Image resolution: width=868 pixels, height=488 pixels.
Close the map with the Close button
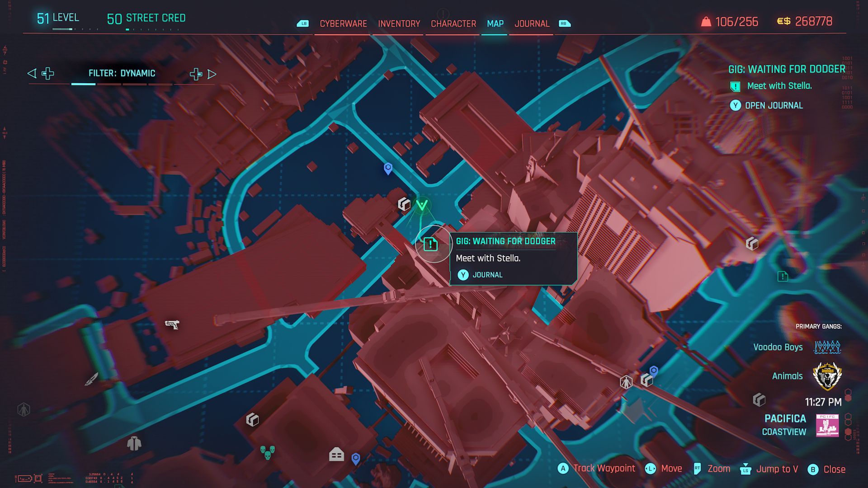coord(826,469)
